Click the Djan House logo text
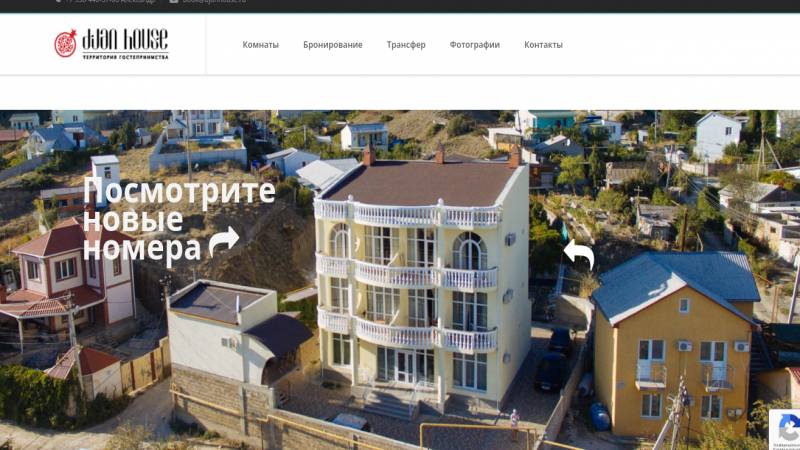 pos(125,39)
